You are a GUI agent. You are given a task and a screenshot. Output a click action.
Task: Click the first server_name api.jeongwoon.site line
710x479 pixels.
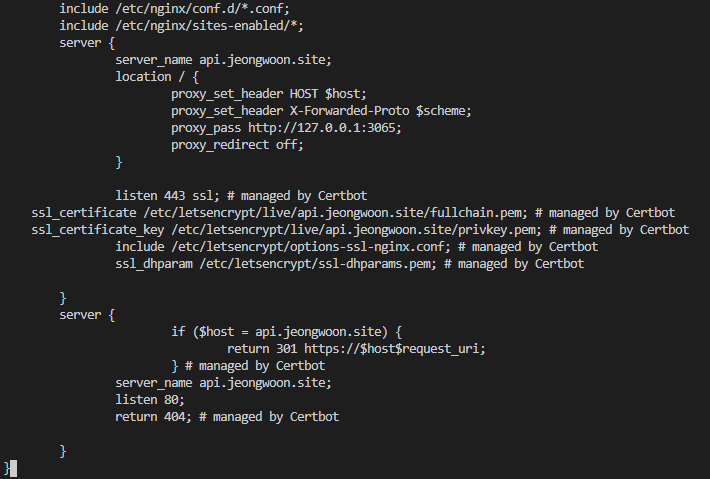click(x=223, y=60)
